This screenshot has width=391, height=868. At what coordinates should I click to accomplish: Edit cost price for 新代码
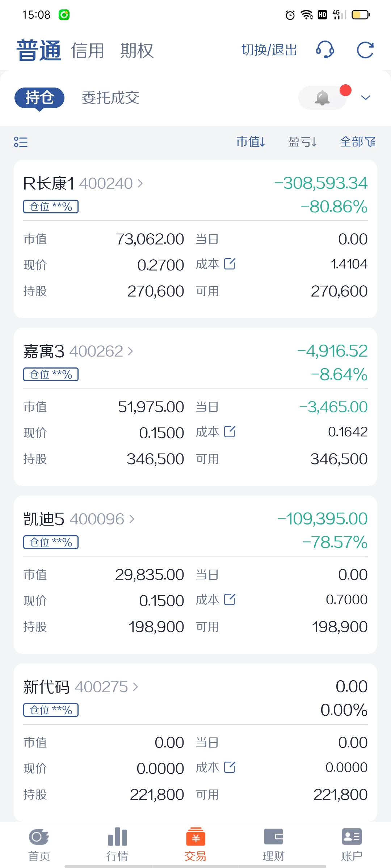(230, 767)
